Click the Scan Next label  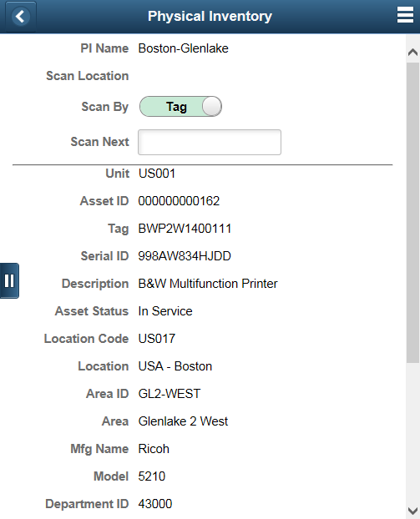coord(99,142)
